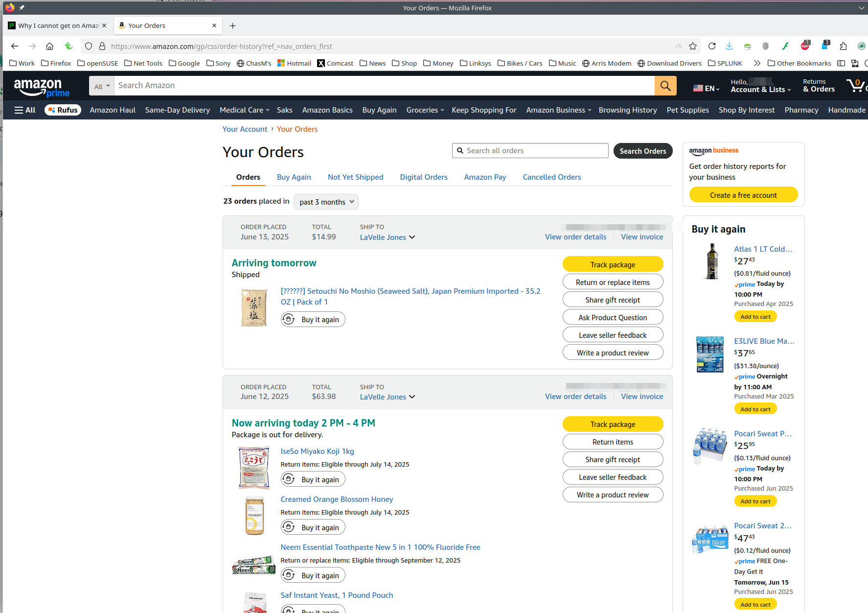This screenshot has height=613, width=868.
Task: Switch to the Amazon Pay tab
Action: (x=485, y=177)
